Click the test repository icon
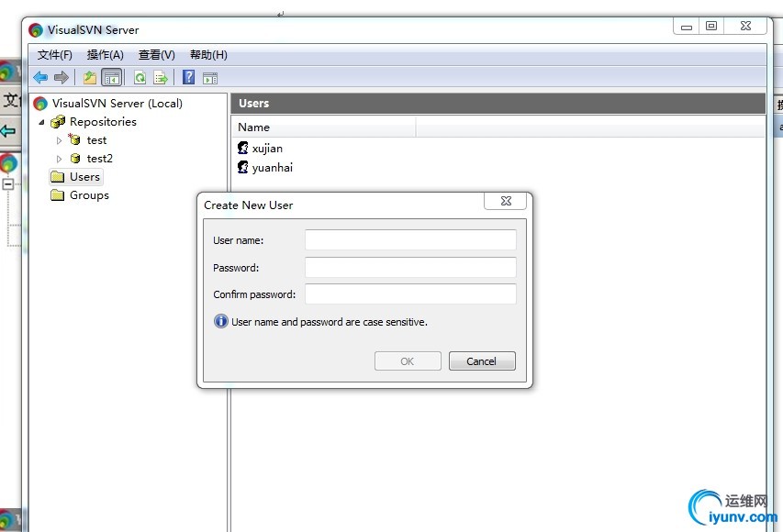783x532 pixels. [x=74, y=139]
